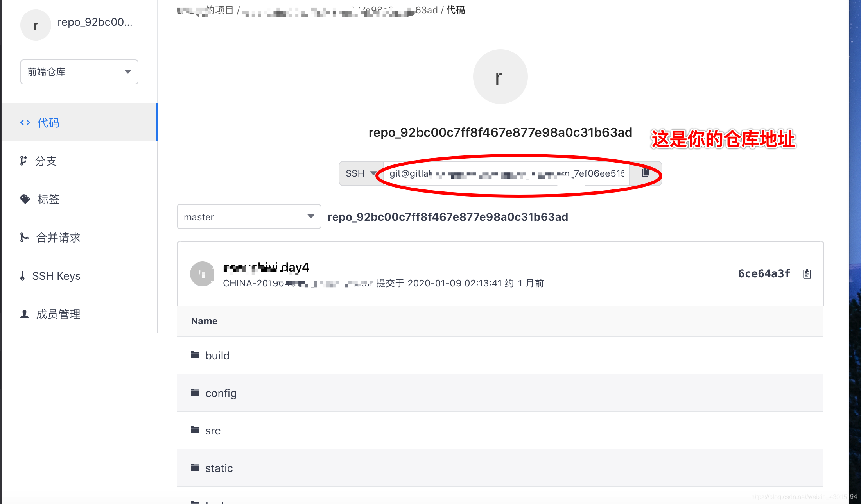Screen dimensions: 861x504
Task: Click the build folder icon
Action: (x=195, y=355)
